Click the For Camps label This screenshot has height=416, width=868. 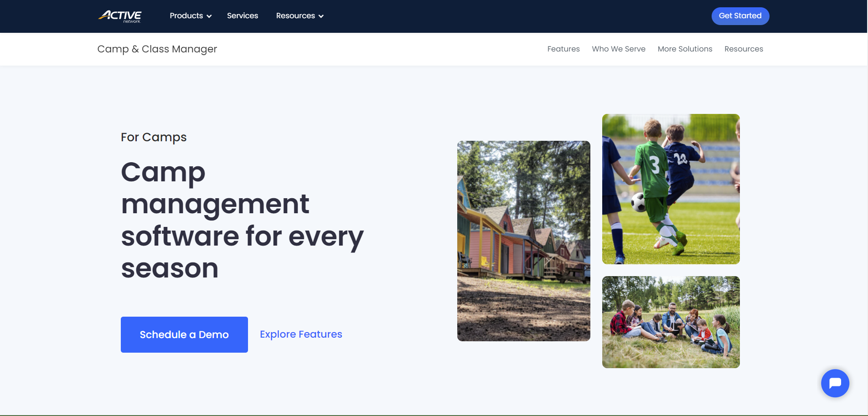154,137
